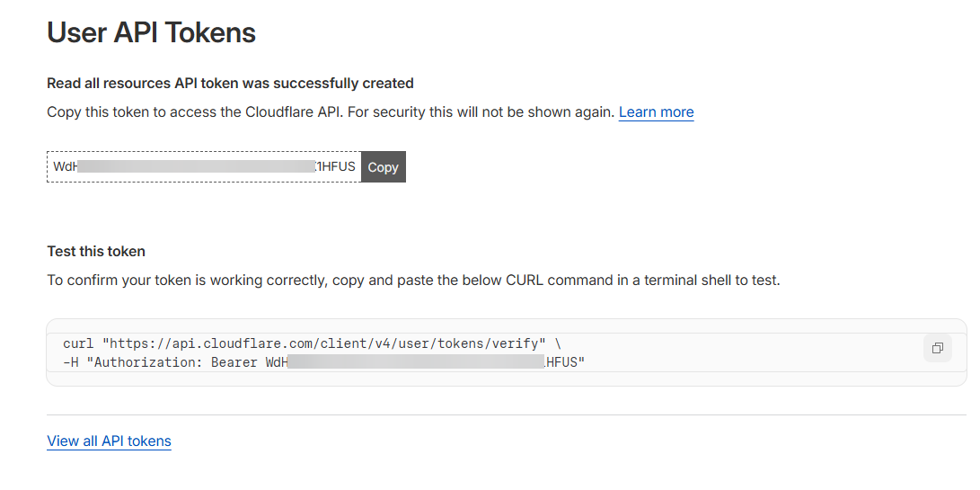
Task: Click the word curl in the code block
Action: click(x=78, y=344)
